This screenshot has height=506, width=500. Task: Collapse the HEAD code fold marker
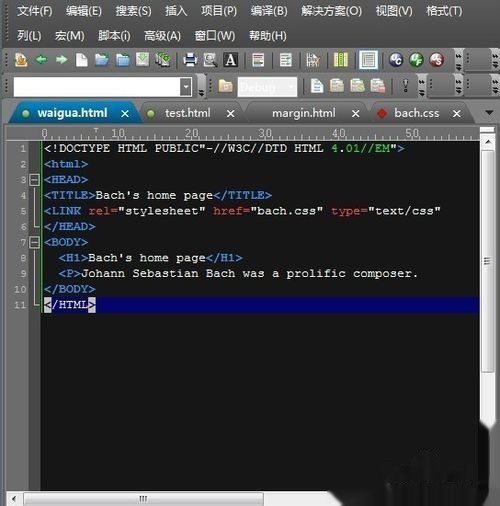coord(34,180)
